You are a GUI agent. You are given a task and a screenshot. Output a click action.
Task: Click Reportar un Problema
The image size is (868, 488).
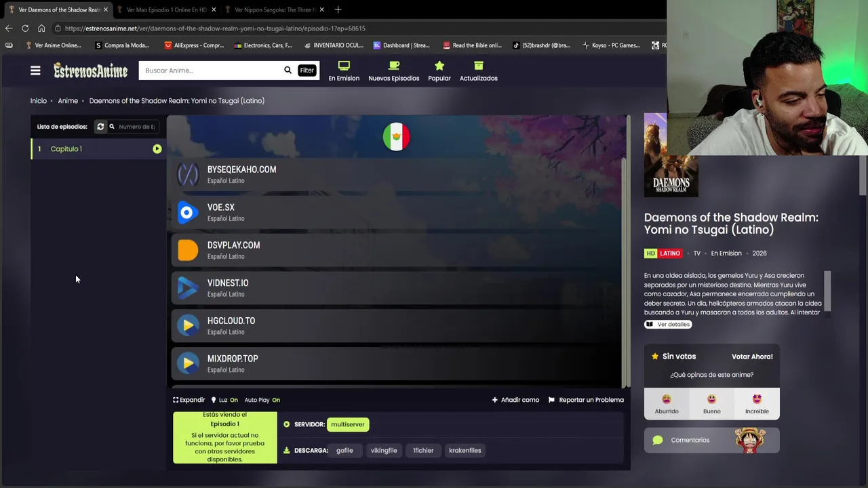[586, 400]
